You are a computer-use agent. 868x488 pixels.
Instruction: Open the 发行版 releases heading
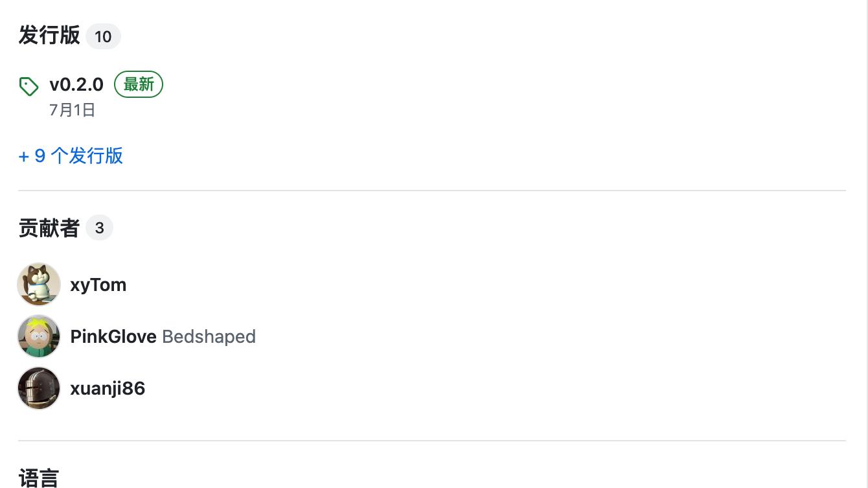click(x=49, y=36)
